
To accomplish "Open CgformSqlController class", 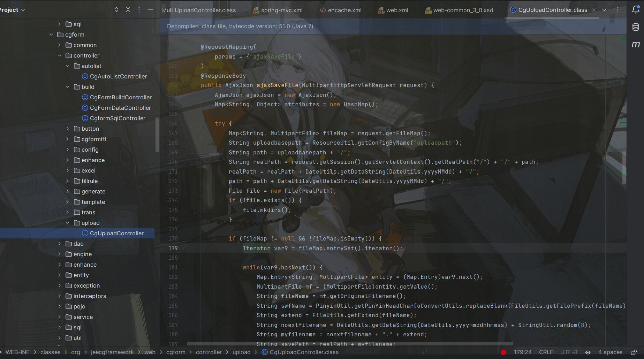I will point(114,118).
